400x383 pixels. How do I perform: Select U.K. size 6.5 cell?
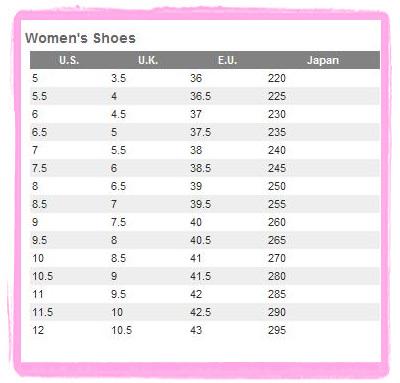[x=118, y=186]
